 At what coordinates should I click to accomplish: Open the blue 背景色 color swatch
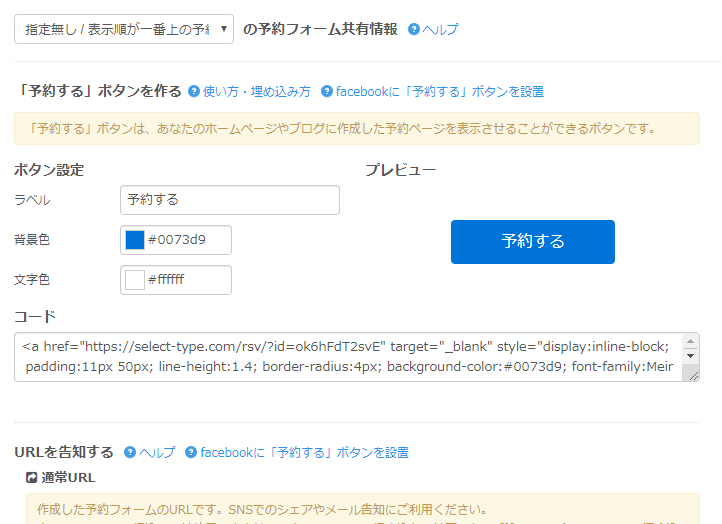click(135, 240)
